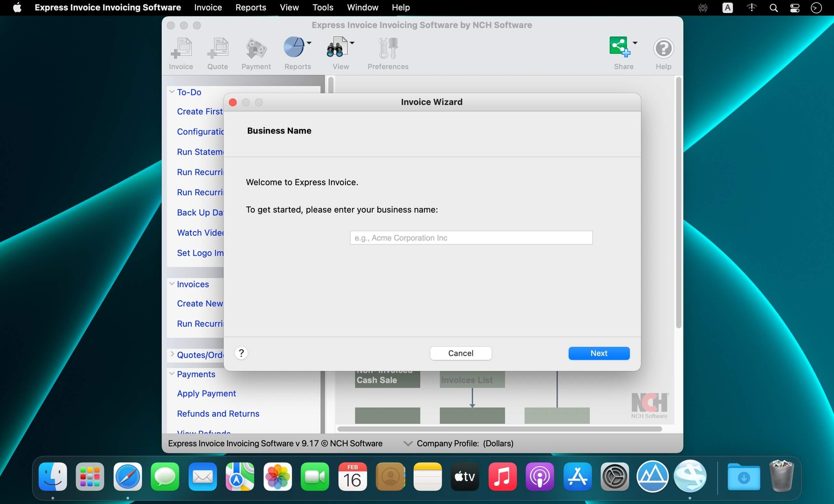Open the Window menu
This screenshot has height=504, width=834.
[363, 7]
